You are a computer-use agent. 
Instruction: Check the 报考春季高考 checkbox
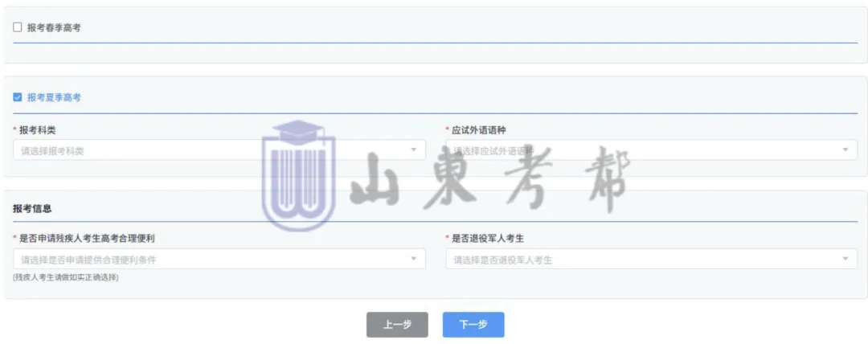[17, 27]
